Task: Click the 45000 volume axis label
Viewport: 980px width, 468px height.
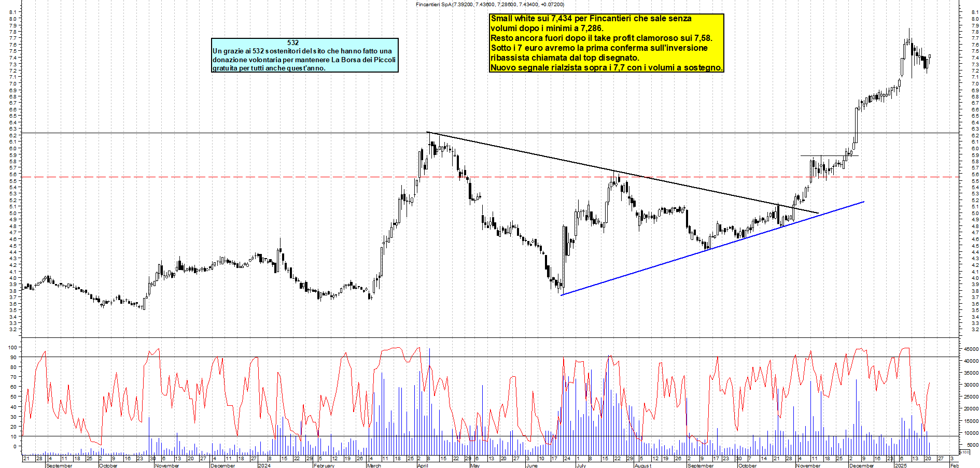Action: pos(971,349)
